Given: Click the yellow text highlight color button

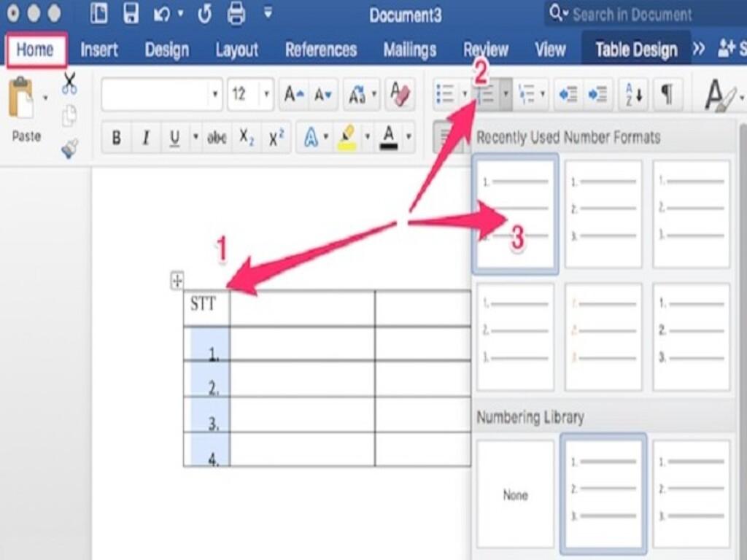Looking at the screenshot, I should (347, 137).
